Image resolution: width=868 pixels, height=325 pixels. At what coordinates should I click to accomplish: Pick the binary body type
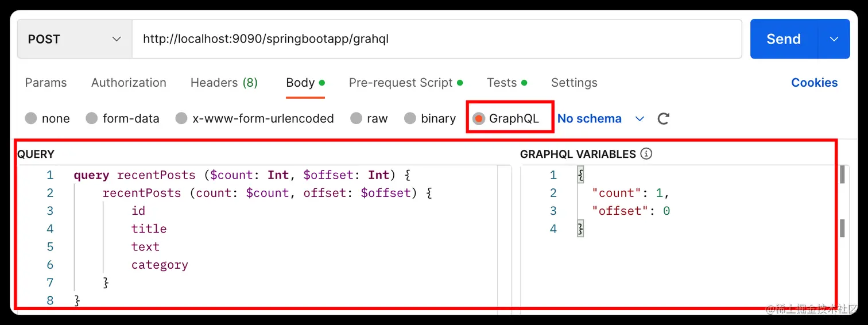(410, 119)
